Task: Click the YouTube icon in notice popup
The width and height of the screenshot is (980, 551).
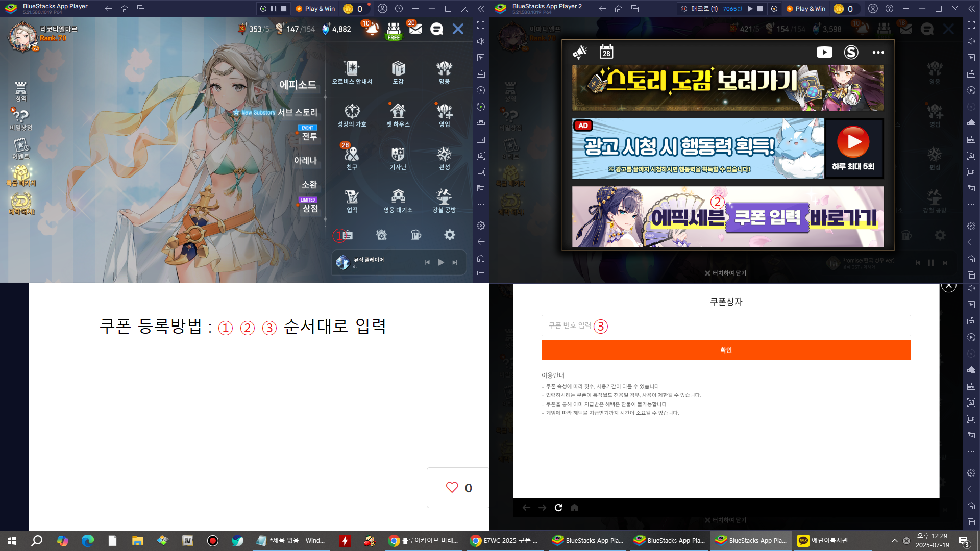Action: pyautogui.click(x=824, y=53)
